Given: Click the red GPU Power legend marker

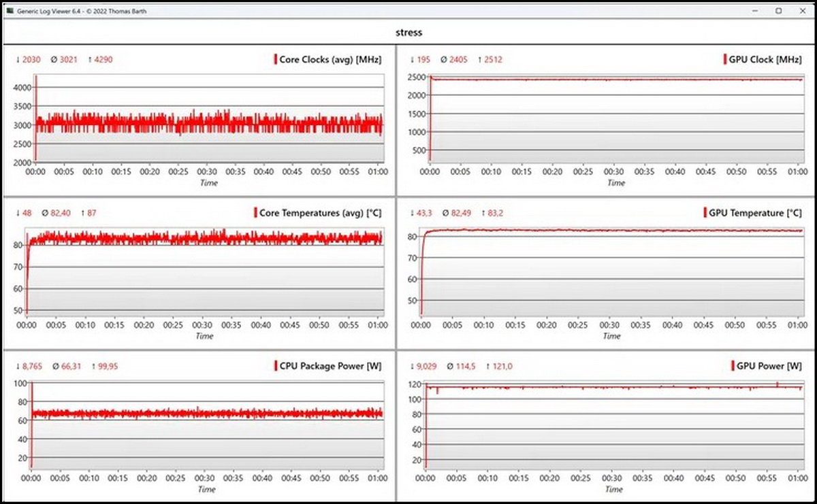Looking at the screenshot, I should [733, 366].
